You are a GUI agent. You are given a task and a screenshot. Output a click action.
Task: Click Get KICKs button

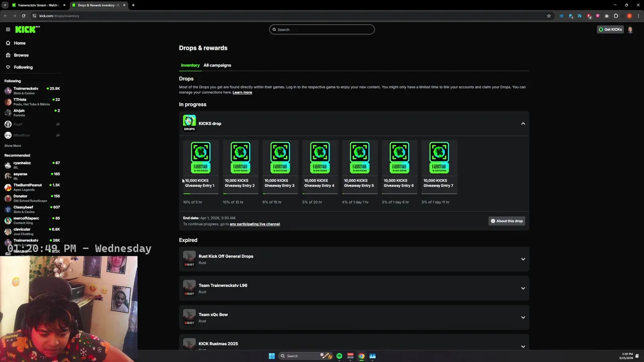pyautogui.click(x=610, y=30)
